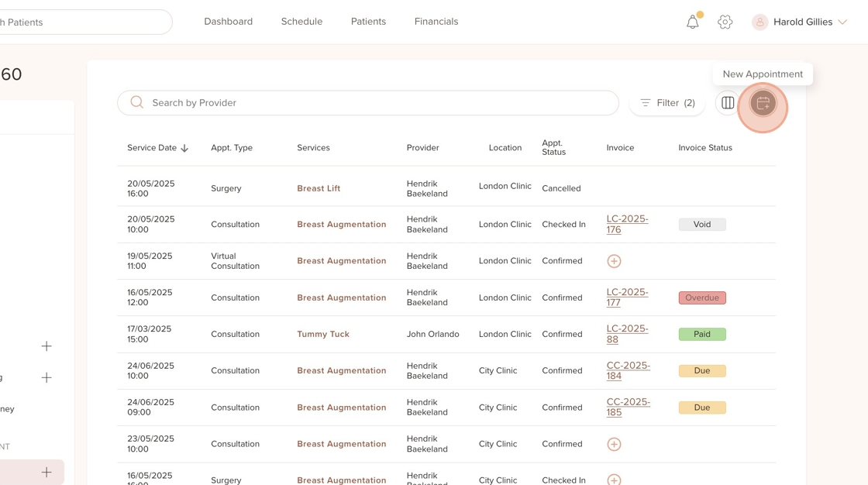Click the Paid invoice status badge
Viewport: 868px width, 485px height.
pyautogui.click(x=702, y=334)
